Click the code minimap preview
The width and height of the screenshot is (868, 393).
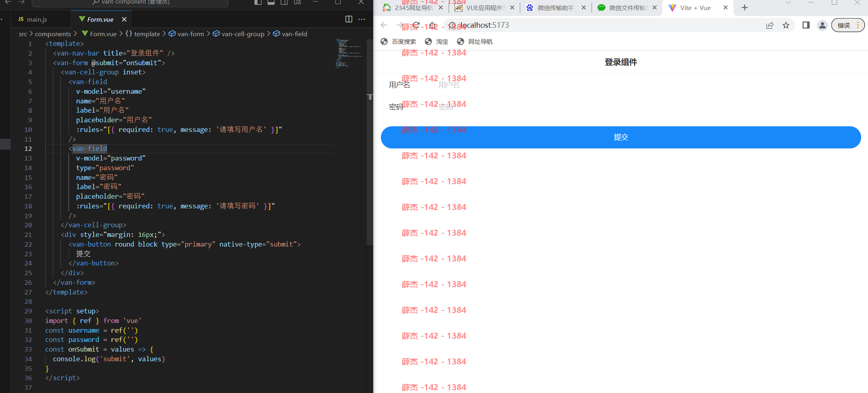click(349, 53)
